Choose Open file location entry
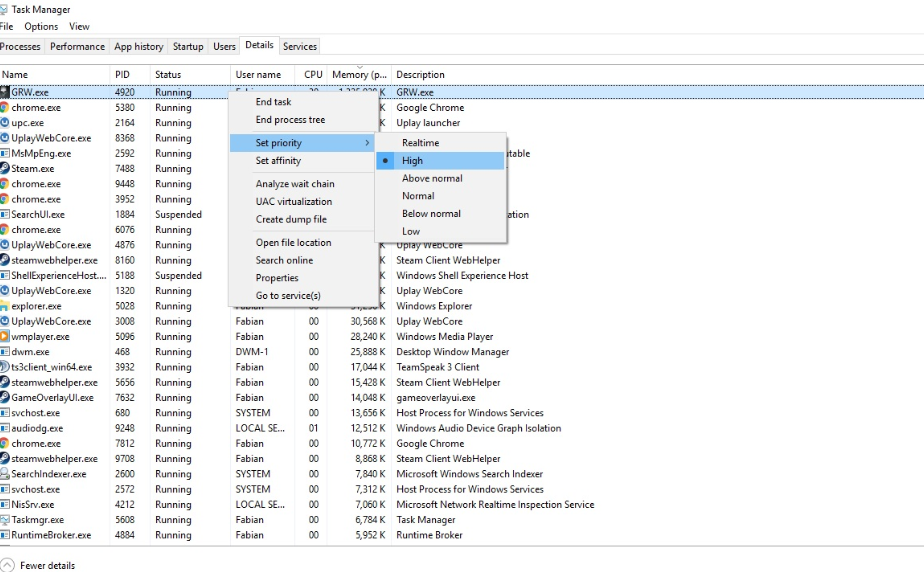The height and width of the screenshot is (572, 924). click(x=293, y=243)
